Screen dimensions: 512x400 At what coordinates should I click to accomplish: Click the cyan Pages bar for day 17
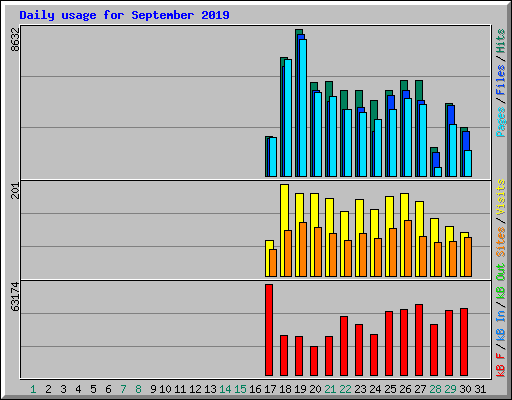click(273, 157)
